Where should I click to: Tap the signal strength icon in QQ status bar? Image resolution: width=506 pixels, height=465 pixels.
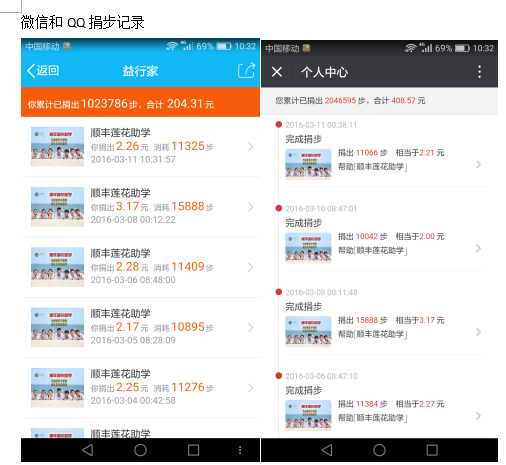pos(187,46)
